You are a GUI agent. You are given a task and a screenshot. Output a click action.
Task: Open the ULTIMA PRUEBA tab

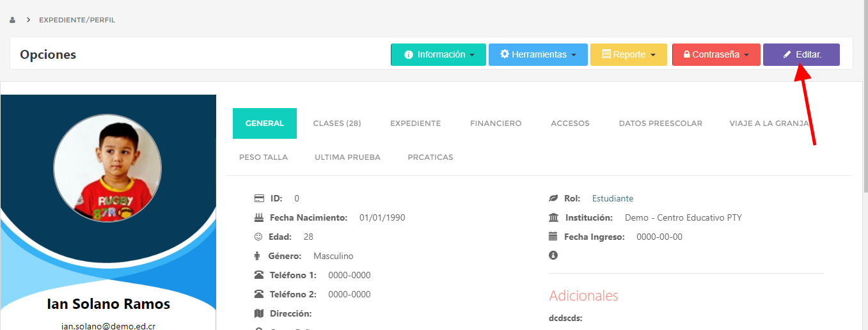coord(347,157)
